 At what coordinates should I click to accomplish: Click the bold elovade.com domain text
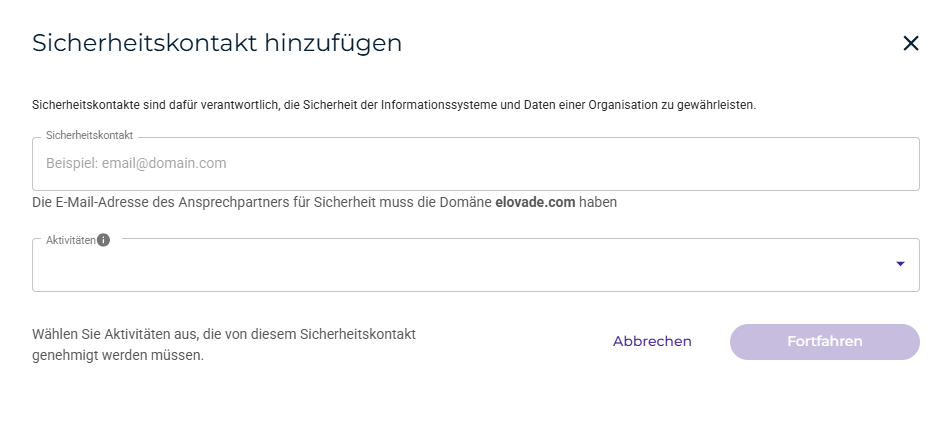[x=535, y=202]
